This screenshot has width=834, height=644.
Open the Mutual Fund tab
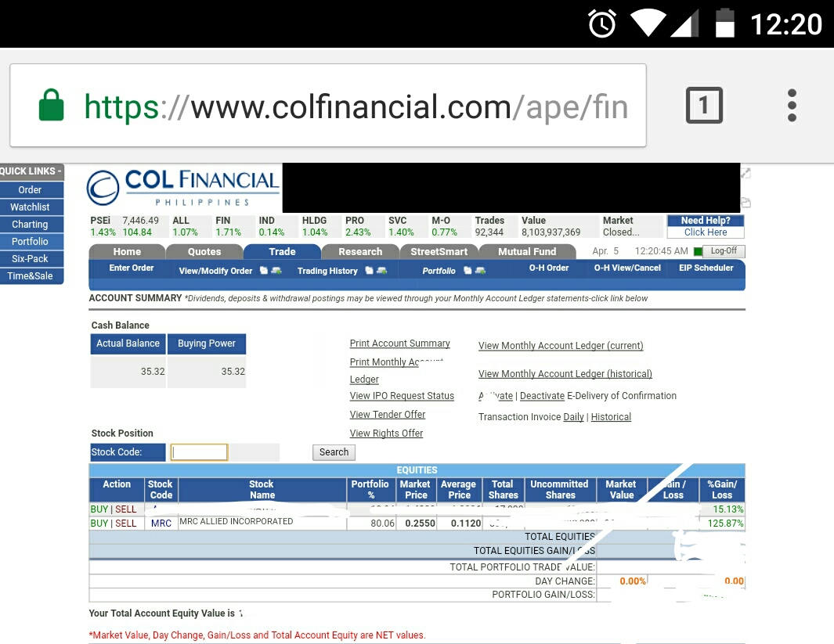(527, 251)
